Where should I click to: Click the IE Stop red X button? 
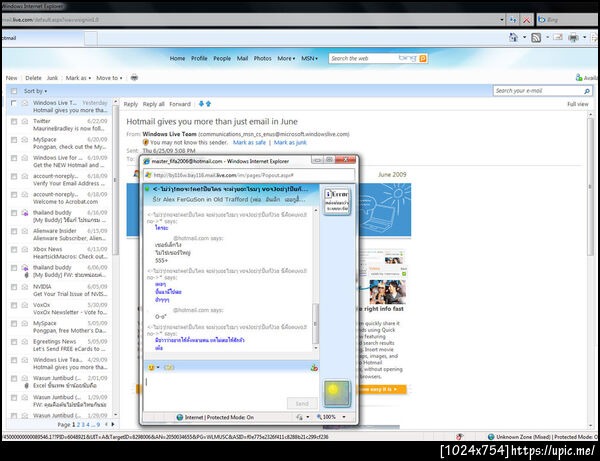click(527, 20)
